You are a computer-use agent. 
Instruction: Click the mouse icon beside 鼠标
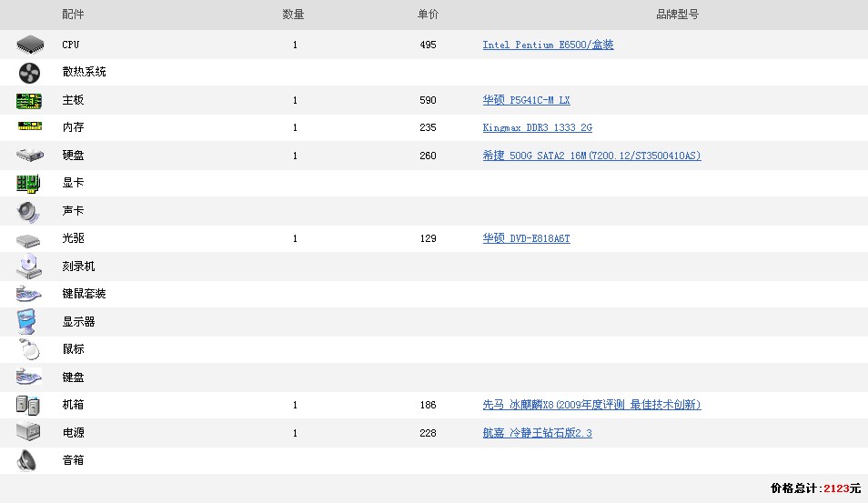tap(29, 349)
